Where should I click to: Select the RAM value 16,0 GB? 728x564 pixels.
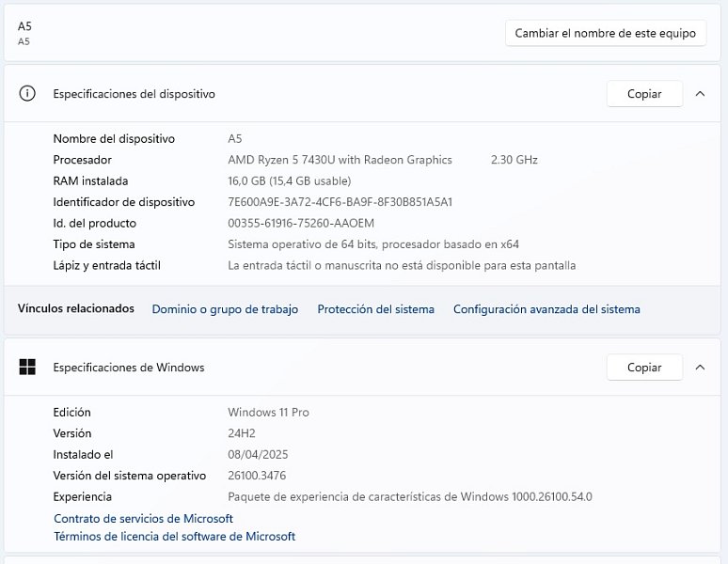[290, 180]
